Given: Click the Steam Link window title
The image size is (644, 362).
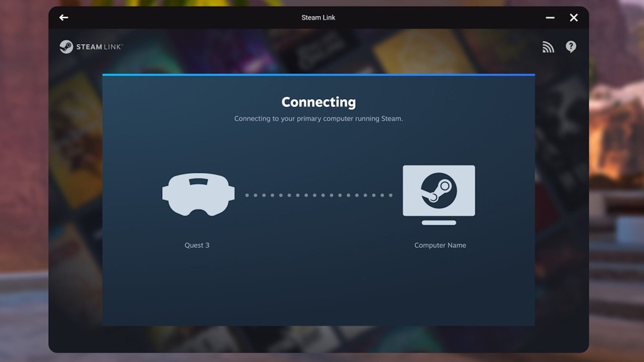Looking at the screenshot, I should coord(318,18).
